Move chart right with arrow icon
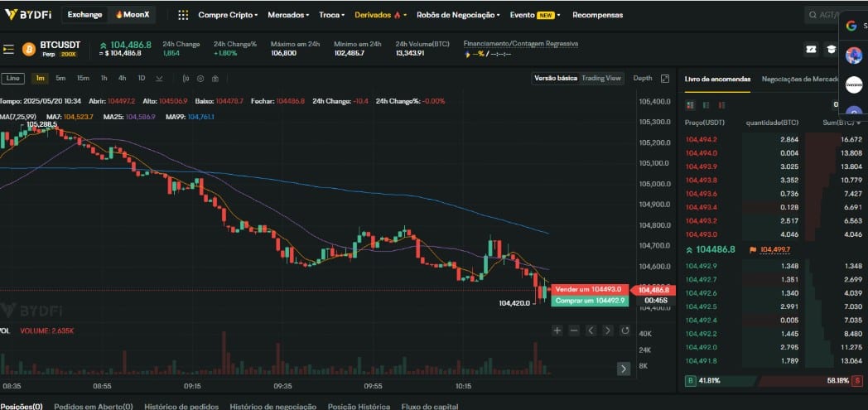Viewport: 868px width, 410px height. point(608,330)
